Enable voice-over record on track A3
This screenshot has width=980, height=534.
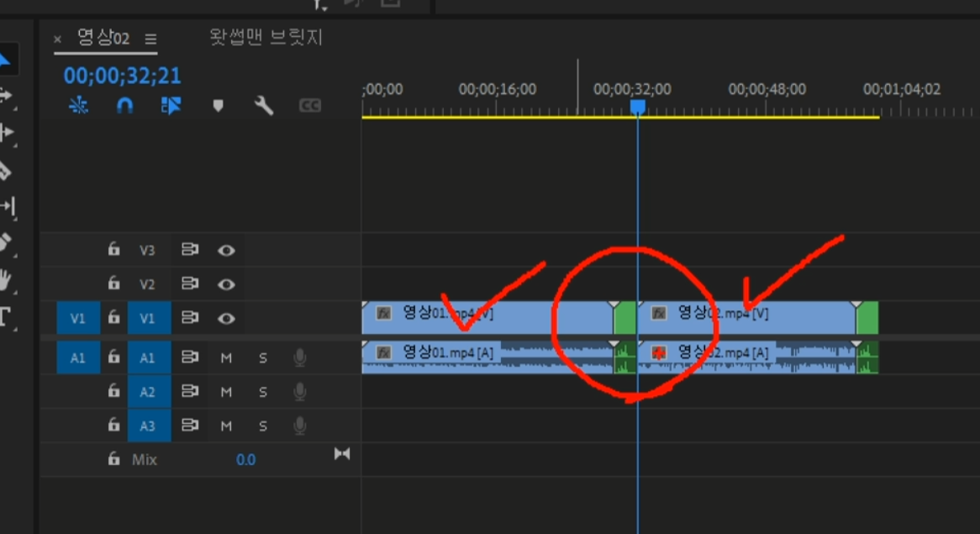(300, 426)
